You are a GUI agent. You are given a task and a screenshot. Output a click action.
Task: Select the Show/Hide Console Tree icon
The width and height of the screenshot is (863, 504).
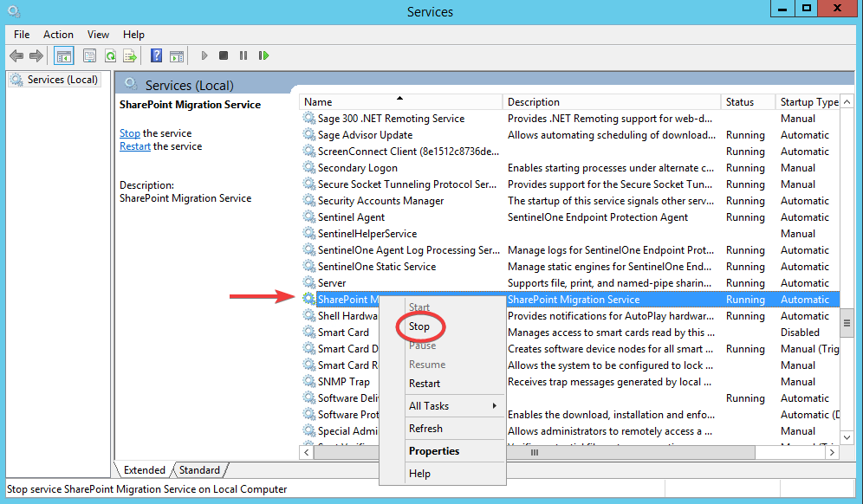[x=63, y=55]
